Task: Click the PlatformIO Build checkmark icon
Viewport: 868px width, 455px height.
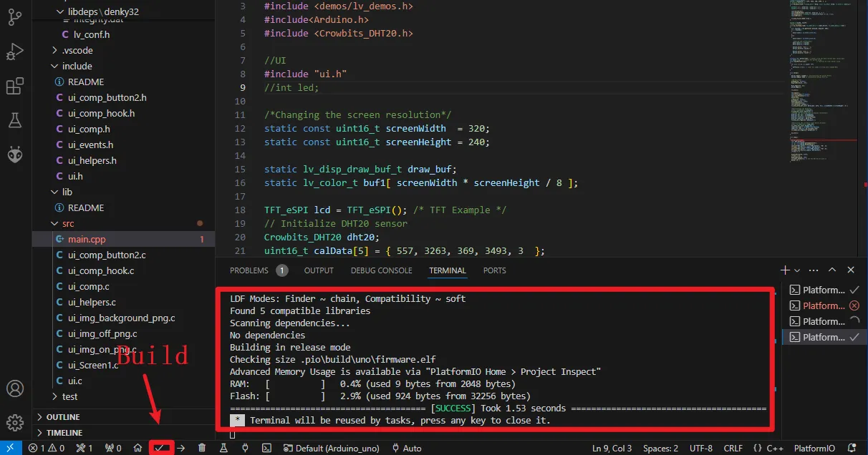Action: pos(160,448)
